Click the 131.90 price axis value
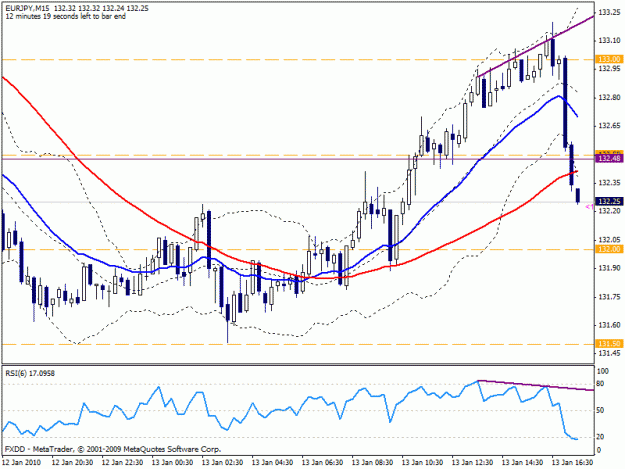This screenshot has width=625, height=469. pyautogui.click(x=609, y=268)
